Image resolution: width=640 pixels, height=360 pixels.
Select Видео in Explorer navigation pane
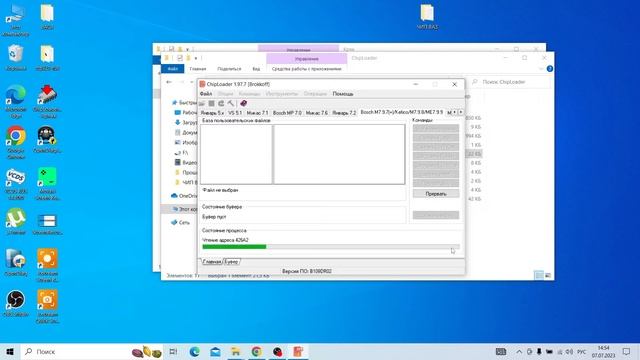(x=186, y=162)
